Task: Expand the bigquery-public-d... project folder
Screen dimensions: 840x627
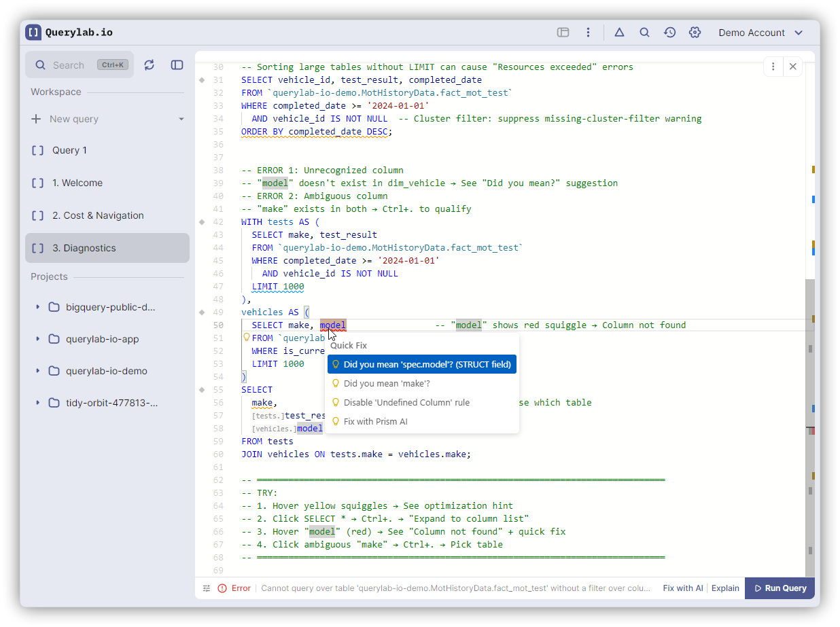Action: tap(38, 307)
